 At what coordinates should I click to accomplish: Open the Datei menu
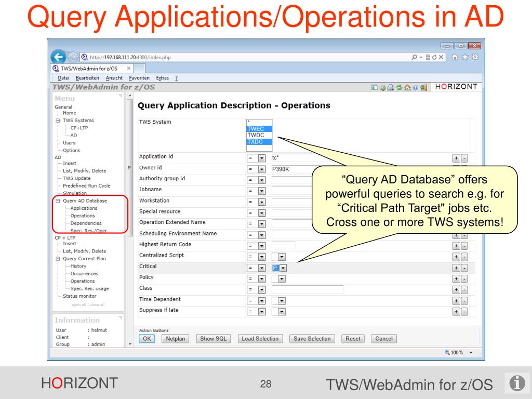click(63, 78)
